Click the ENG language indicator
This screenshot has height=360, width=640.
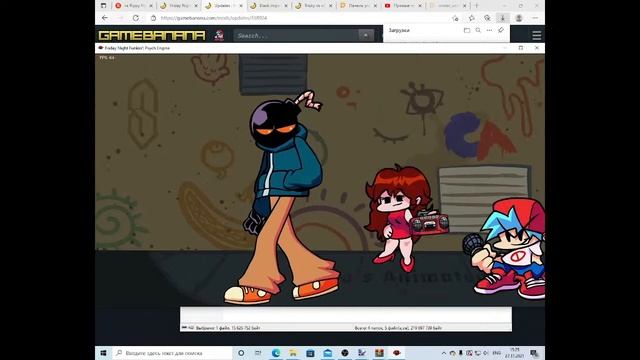(497, 353)
